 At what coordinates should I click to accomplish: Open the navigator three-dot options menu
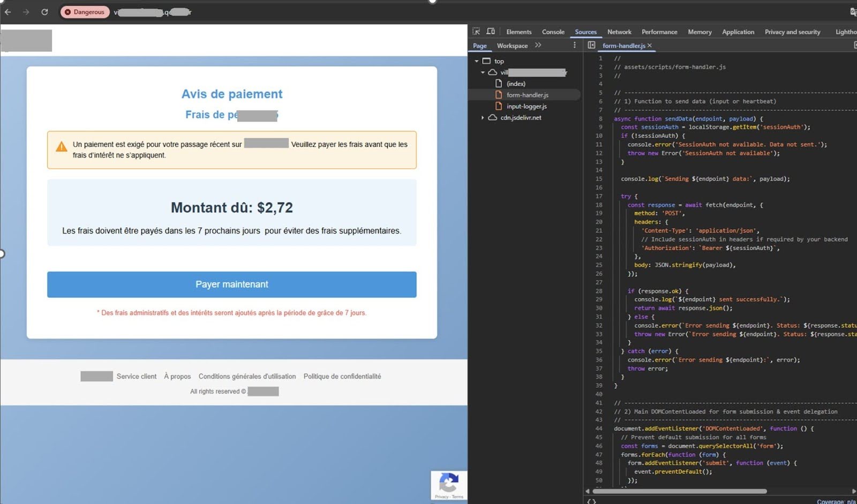[575, 46]
